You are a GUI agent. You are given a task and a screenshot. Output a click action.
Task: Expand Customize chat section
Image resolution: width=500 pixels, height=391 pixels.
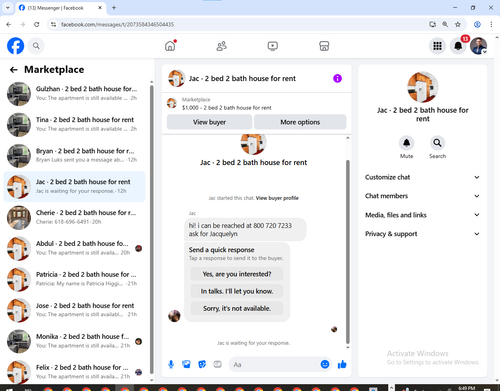tap(422, 177)
